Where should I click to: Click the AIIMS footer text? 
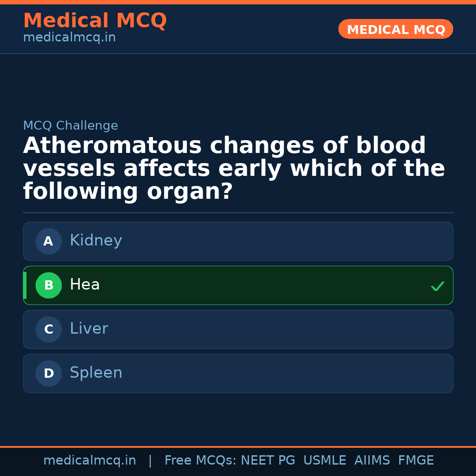click(x=372, y=461)
